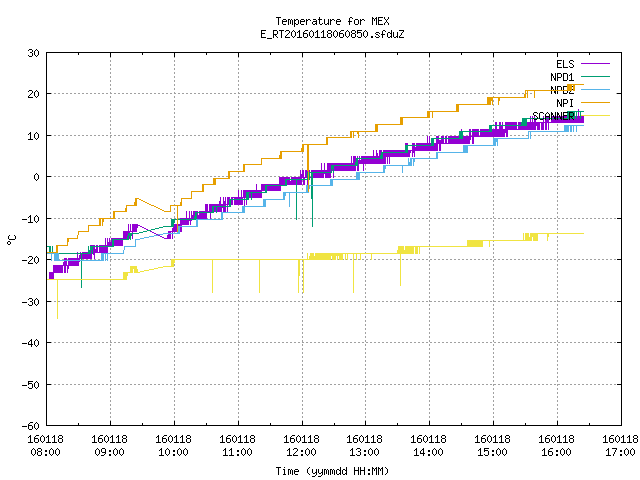Click the x-axis tick label 160118 09:00
Screen dimensions: 640x480
109,446
